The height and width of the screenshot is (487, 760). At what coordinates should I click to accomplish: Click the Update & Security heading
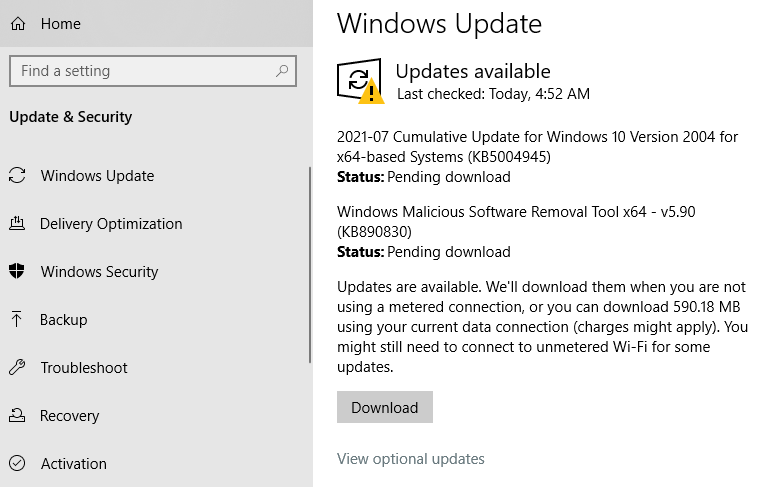click(x=71, y=117)
